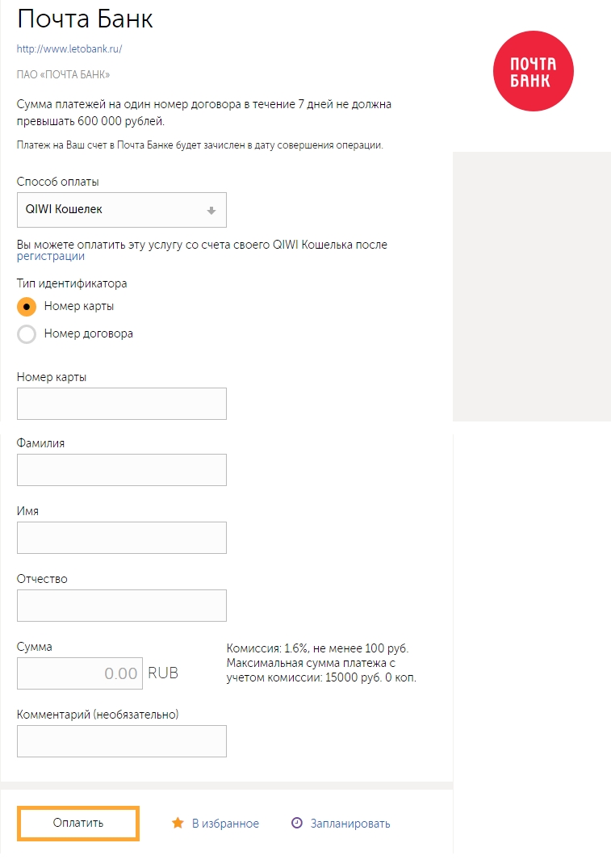
Task: Follow the регистрации link
Action: pyautogui.click(x=50, y=257)
